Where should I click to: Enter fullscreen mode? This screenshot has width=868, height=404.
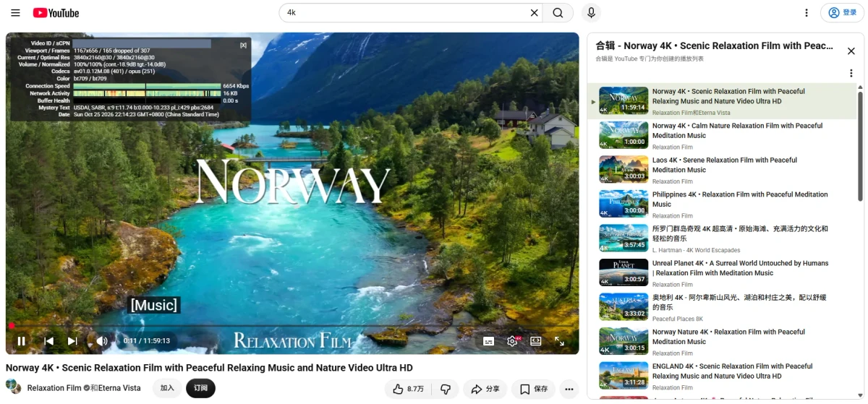559,341
